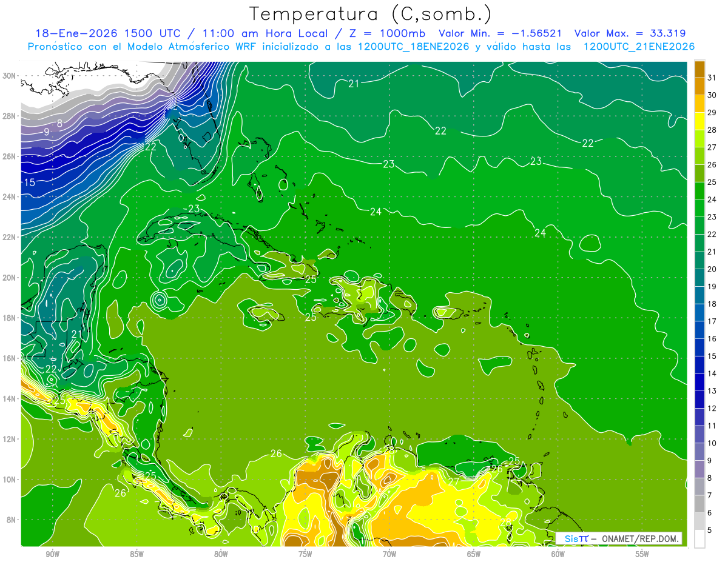Click the '8' contour label on the map
Viewport: 728px width, 562px height.
point(59,124)
